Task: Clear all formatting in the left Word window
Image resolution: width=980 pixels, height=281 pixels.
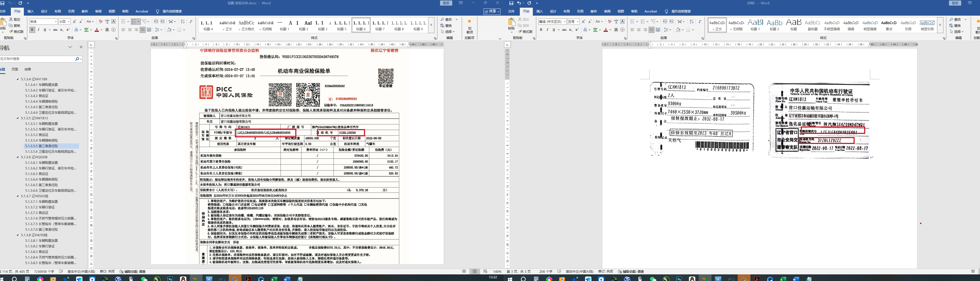Action: click(x=100, y=22)
